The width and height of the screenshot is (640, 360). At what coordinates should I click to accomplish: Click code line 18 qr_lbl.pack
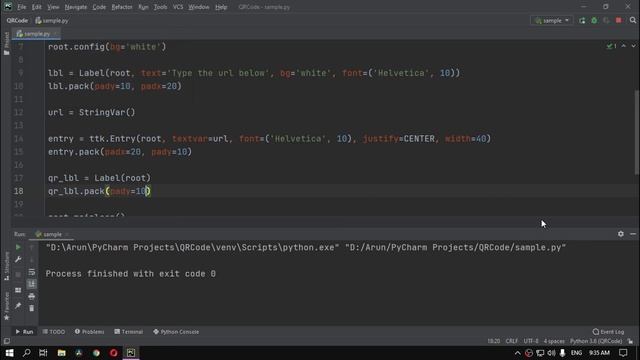pyautogui.click(x=99, y=191)
